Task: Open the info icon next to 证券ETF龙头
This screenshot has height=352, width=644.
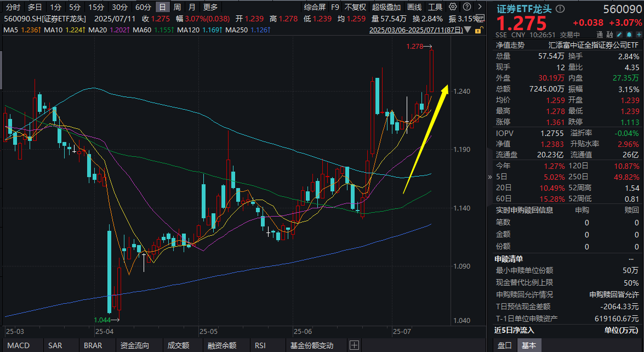Action: 560,9
